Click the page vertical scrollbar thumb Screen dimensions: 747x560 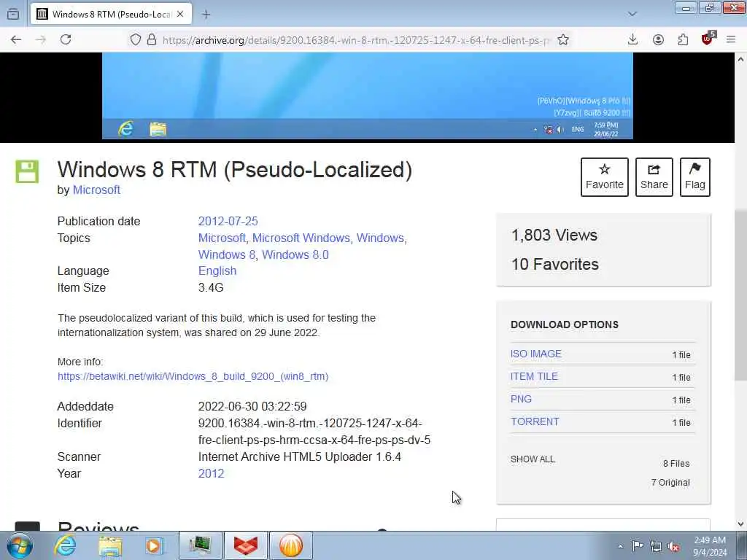pos(740,295)
